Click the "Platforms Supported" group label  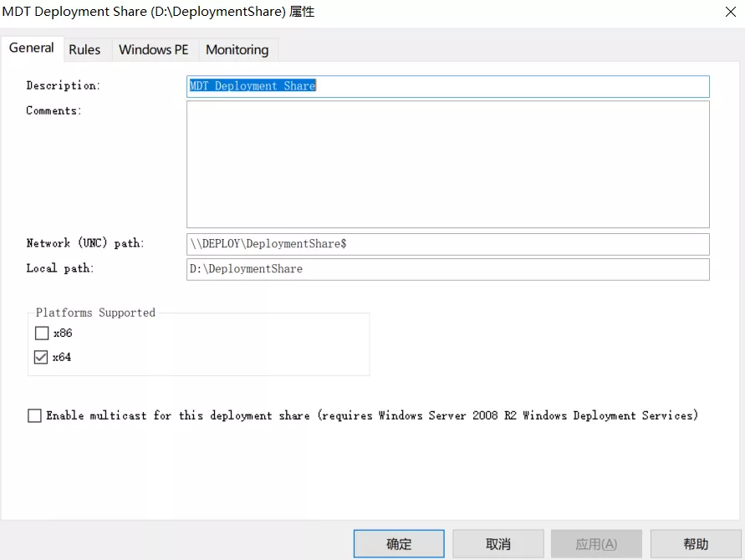tap(95, 313)
